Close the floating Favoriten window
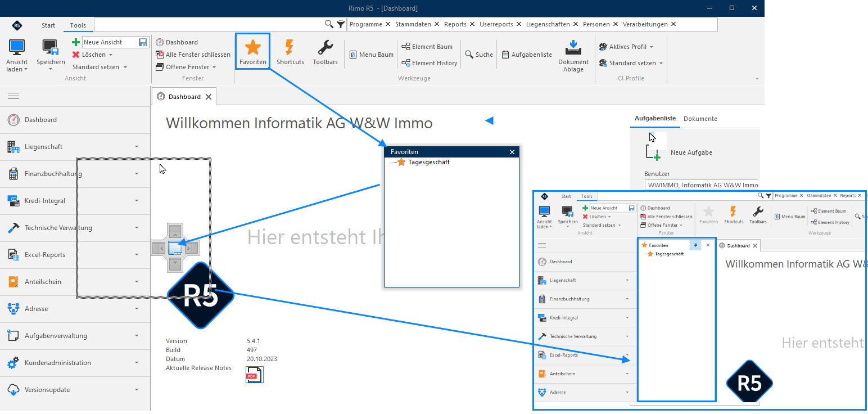The image size is (868, 414). click(x=512, y=152)
